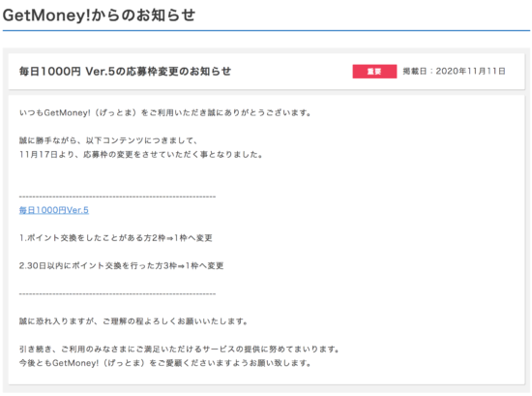Open the 毎日1000円Ver.5 blue link
532x396 pixels.
tap(53, 210)
